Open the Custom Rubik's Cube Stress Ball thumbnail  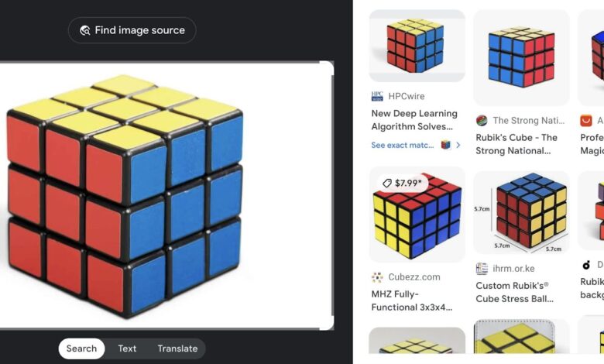[521, 211]
